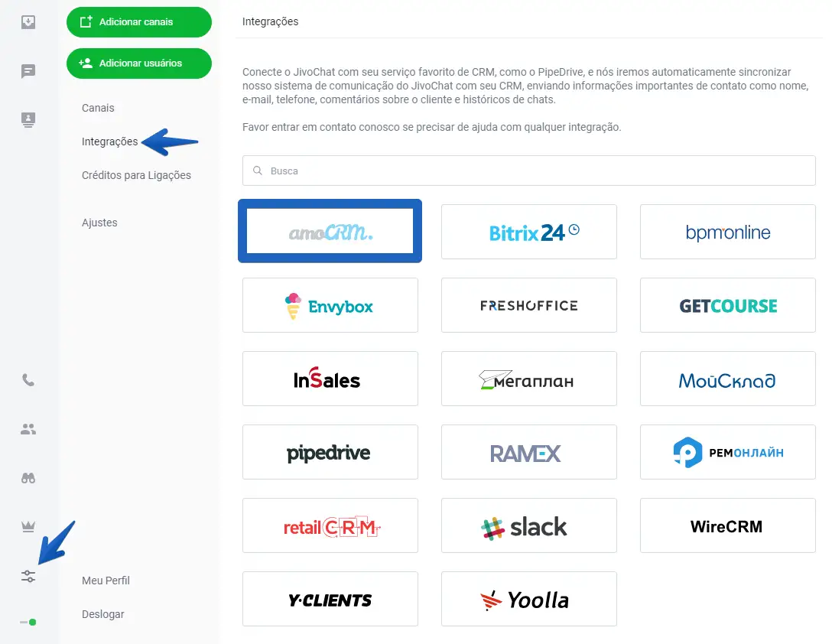Open Ajustes in the side menu
The height and width of the screenshot is (644, 832).
coord(99,223)
